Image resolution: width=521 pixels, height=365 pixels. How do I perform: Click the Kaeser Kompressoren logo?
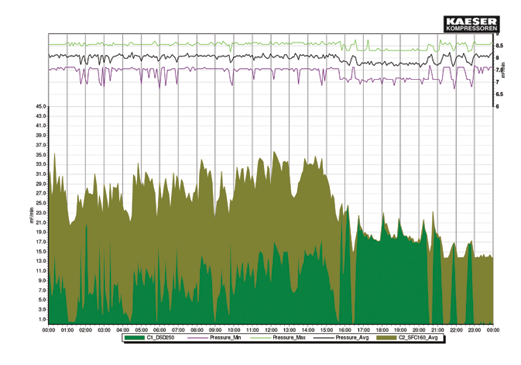tap(471, 24)
